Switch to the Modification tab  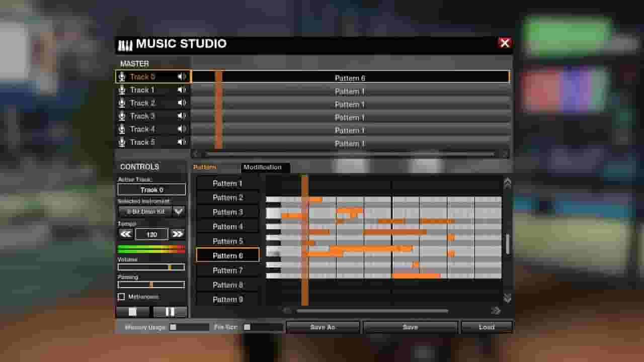pyautogui.click(x=265, y=167)
